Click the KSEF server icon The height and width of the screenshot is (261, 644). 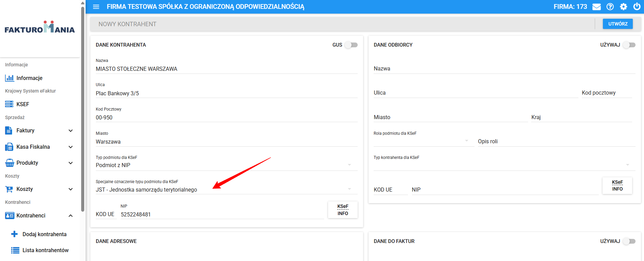(10, 104)
